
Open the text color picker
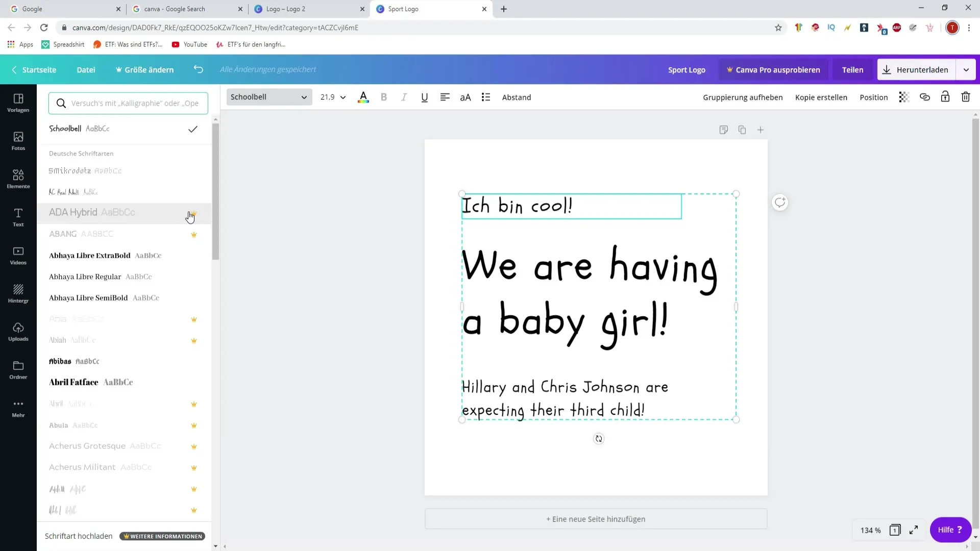point(363,97)
